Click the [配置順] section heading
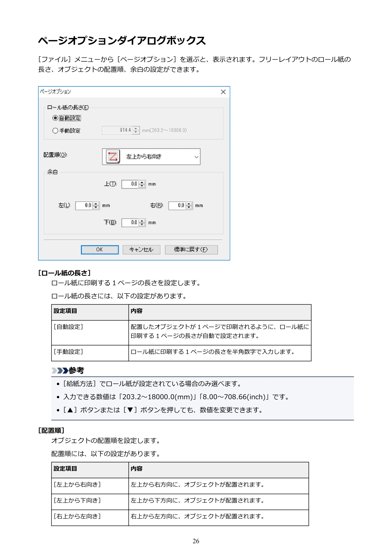Viewport: 392px width, 555px height. (51, 430)
